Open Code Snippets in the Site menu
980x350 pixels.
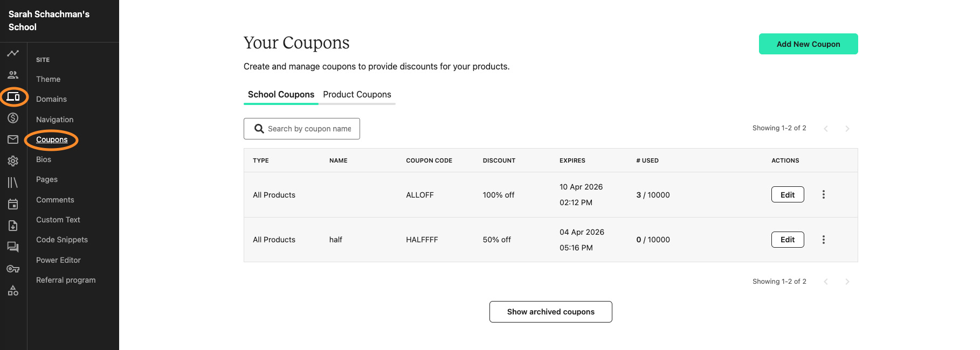click(x=62, y=240)
